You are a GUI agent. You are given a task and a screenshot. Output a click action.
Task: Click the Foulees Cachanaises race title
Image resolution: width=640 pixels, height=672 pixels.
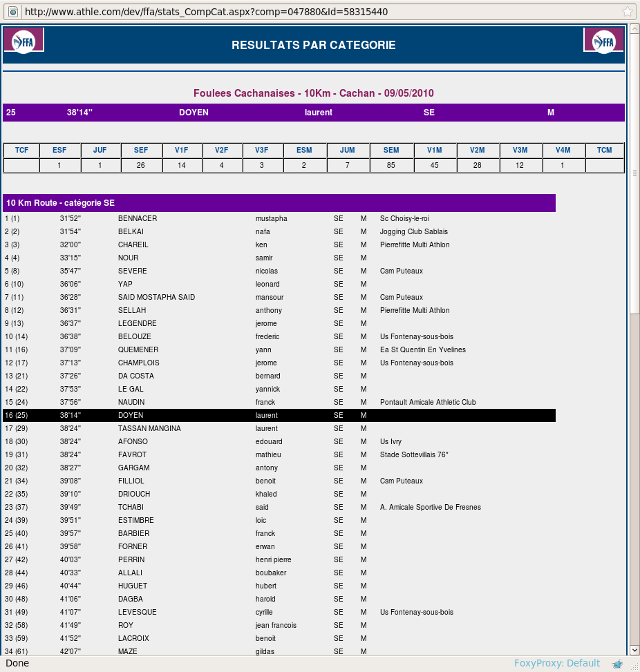[314, 93]
